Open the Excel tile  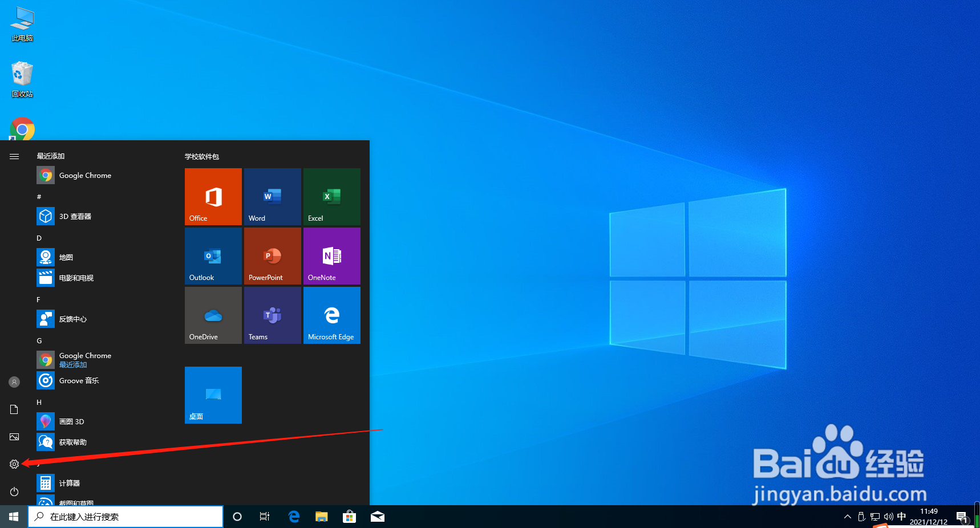(331, 197)
